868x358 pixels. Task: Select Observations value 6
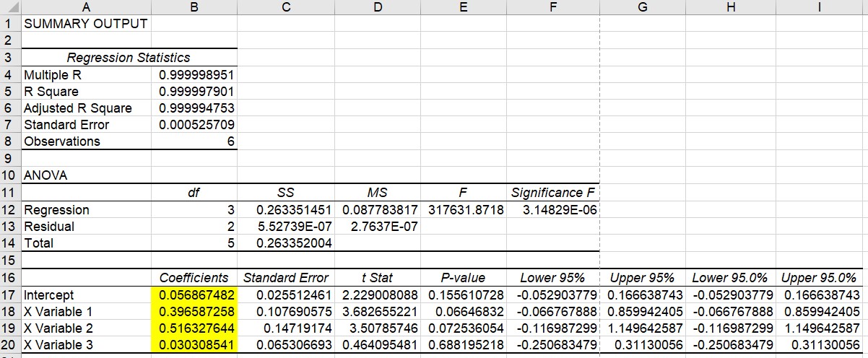[194, 141]
